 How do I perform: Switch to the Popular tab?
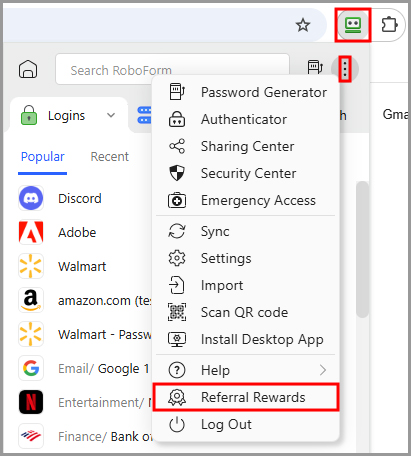42,157
